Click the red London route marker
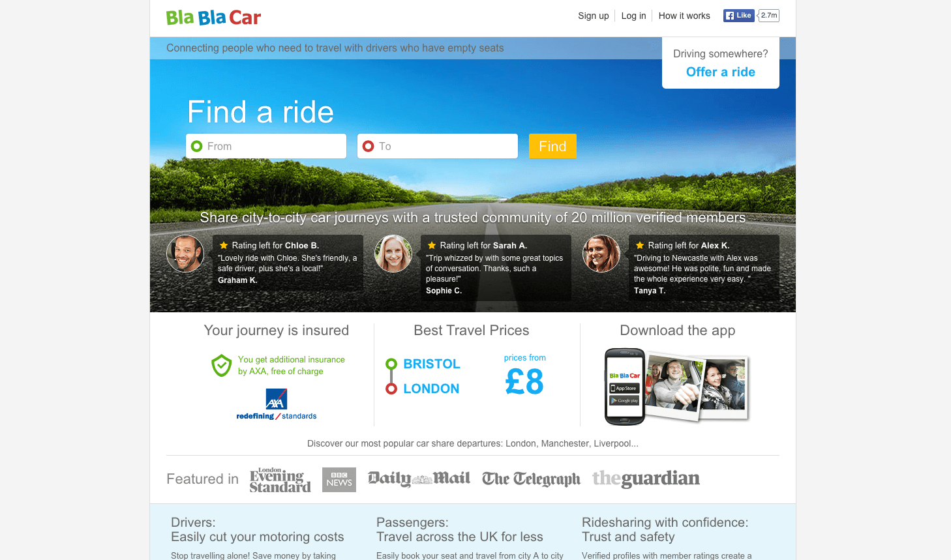 [x=391, y=389]
